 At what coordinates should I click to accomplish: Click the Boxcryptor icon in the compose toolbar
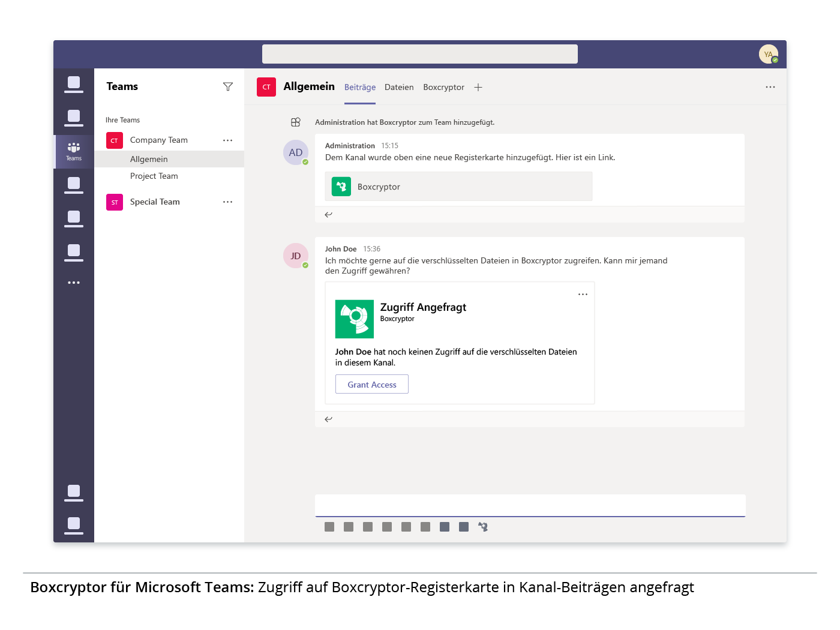click(483, 527)
